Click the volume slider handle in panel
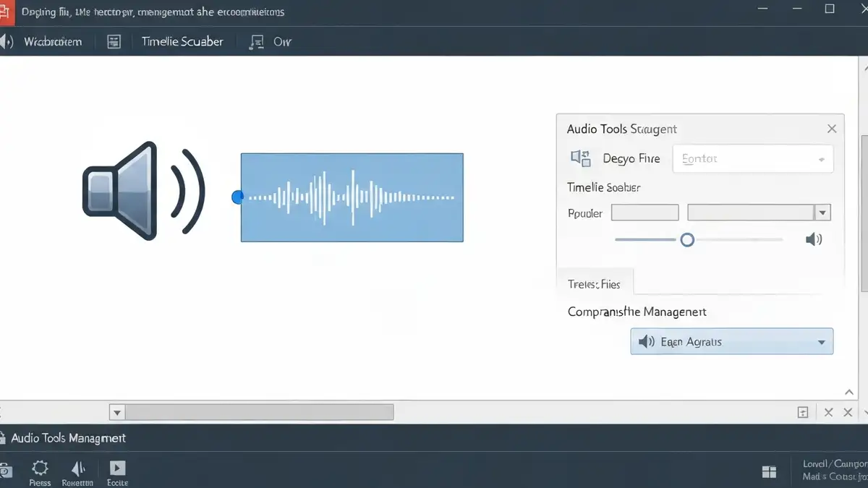The height and width of the screenshot is (488, 868). pyautogui.click(x=687, y=239)
